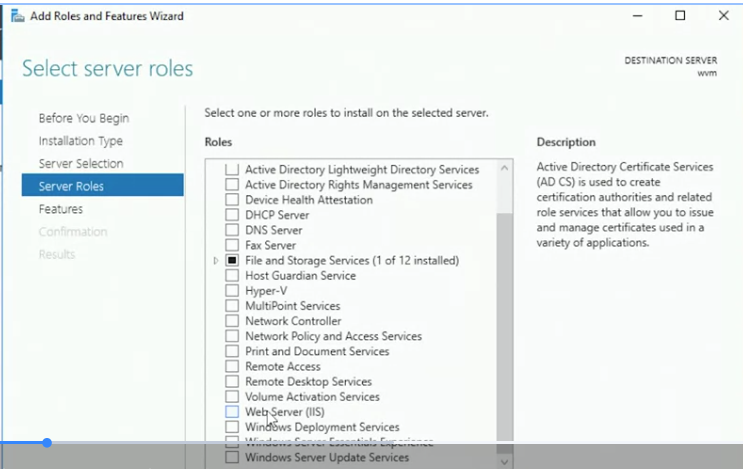Viewport: 743px width, 469px height.
Task: Toggle the File and Storage Services checkbox
Action: point(232,260)
